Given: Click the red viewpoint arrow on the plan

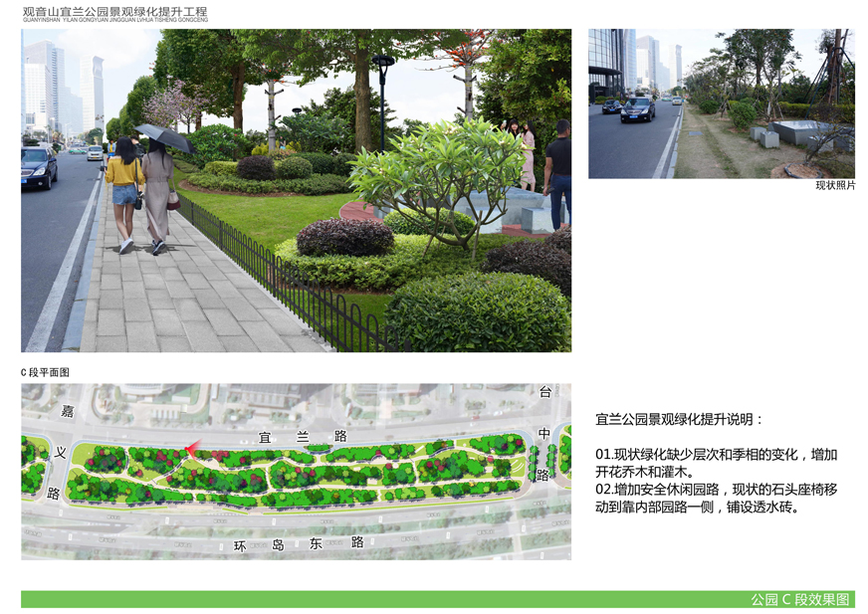Looking at the screenshot, I should click(194, 448).
